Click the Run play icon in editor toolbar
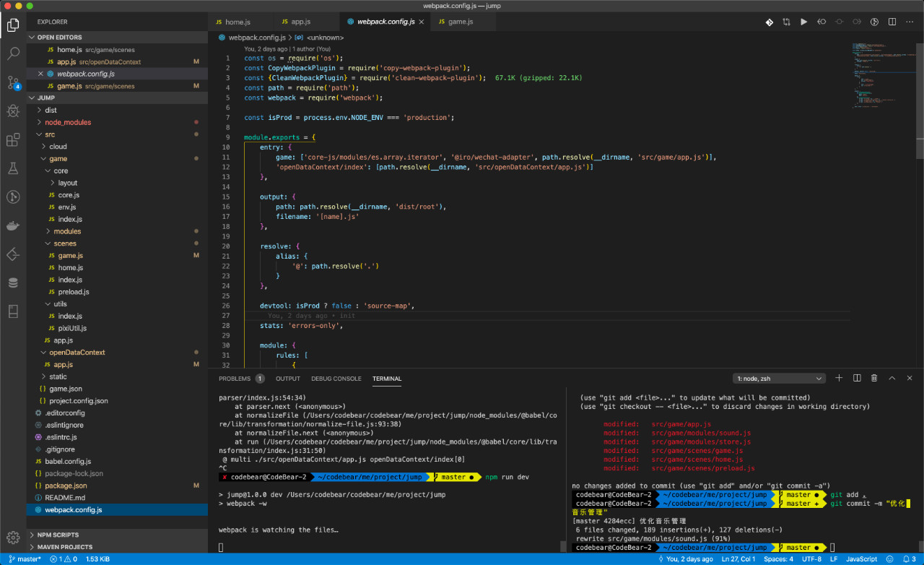This screenshot has width=924, height=565. 804,22
